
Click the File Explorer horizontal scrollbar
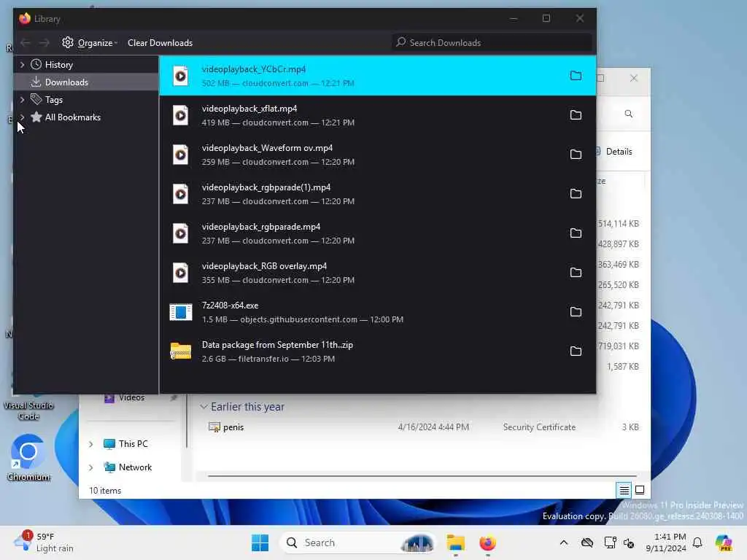[422, 475]
